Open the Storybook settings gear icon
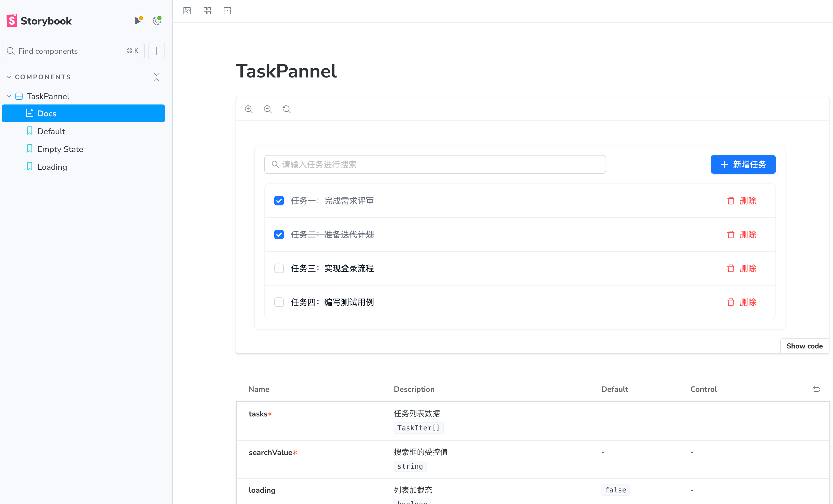 [156, 21]
